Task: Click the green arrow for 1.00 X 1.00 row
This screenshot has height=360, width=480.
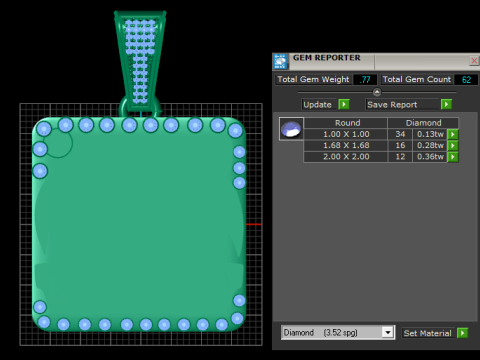Action: [453, 134]
